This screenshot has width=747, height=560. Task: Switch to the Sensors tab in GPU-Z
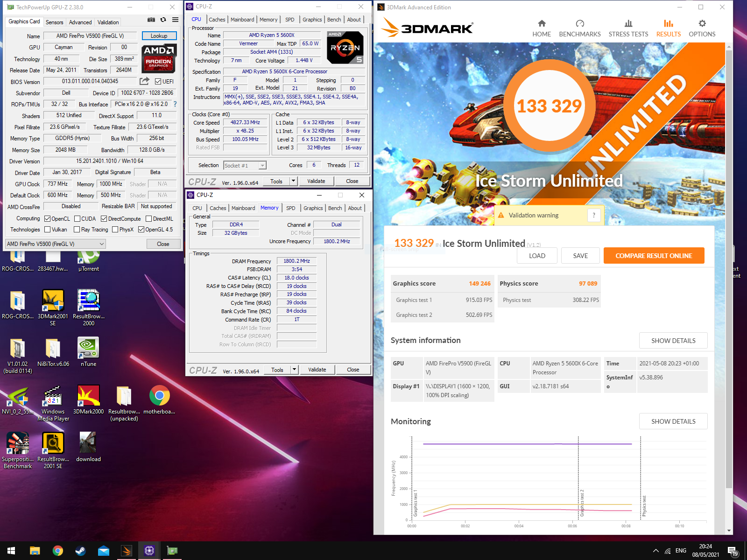54,22
